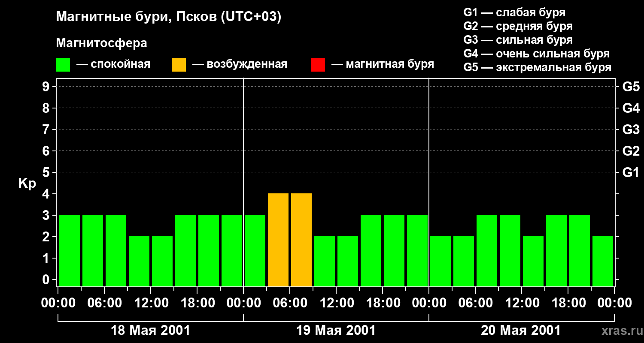This screenshot has height=343, width=644.
Task: Click the "Kp" axis label
Action: (27, 184)
